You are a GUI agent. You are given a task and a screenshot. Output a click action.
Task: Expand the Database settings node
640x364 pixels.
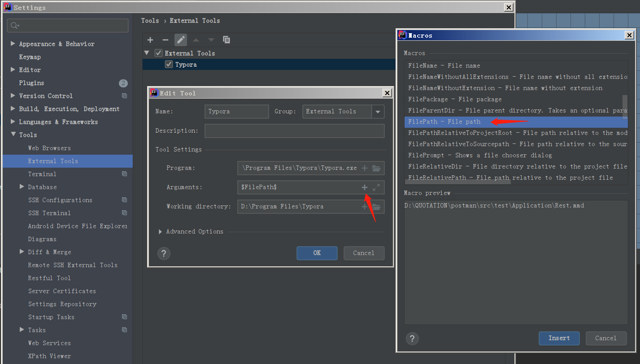(21, 186)
